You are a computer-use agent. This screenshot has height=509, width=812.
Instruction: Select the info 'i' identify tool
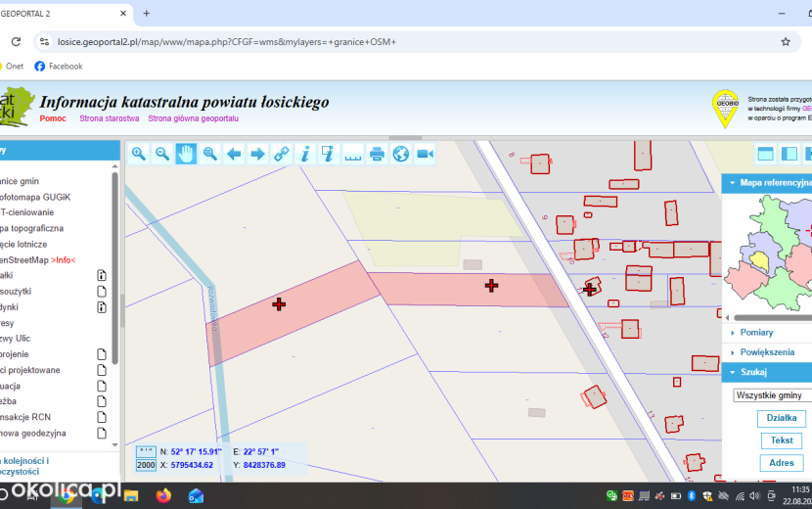click(x=305, y=154)
